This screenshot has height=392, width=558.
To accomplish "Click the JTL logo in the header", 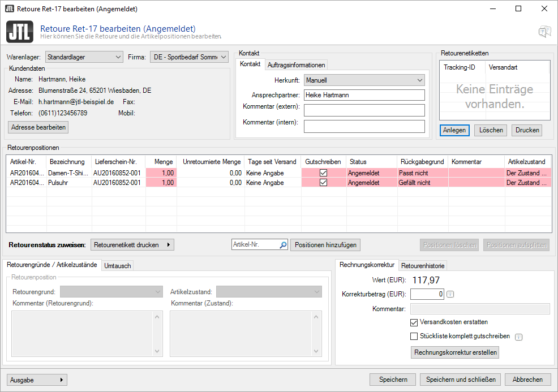I will pyautogui.click(x=19, y=32).
